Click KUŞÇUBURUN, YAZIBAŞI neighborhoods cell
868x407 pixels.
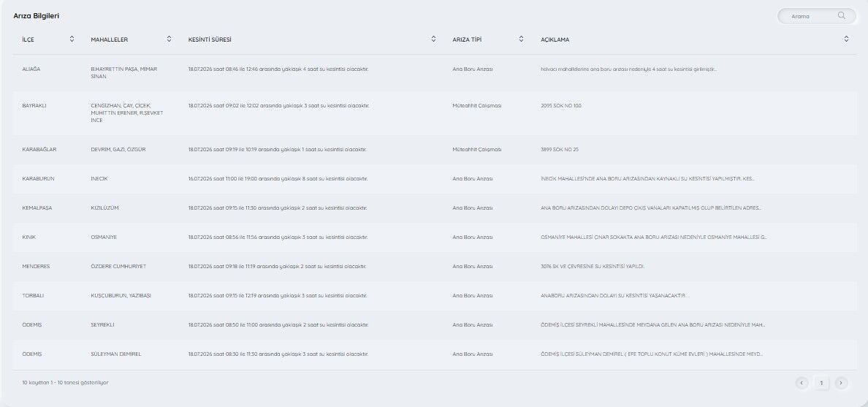click(121, 296)
